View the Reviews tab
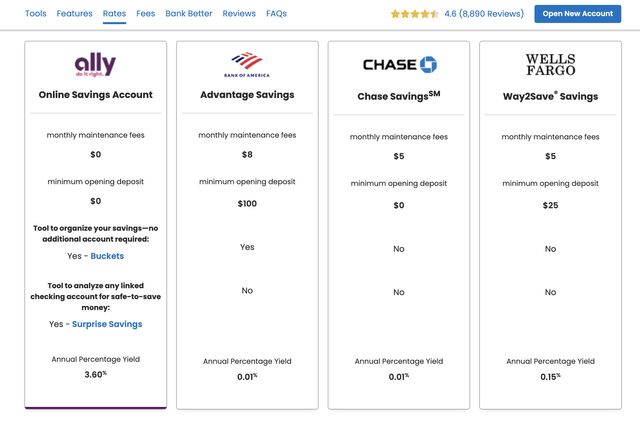 click(239, 14)
